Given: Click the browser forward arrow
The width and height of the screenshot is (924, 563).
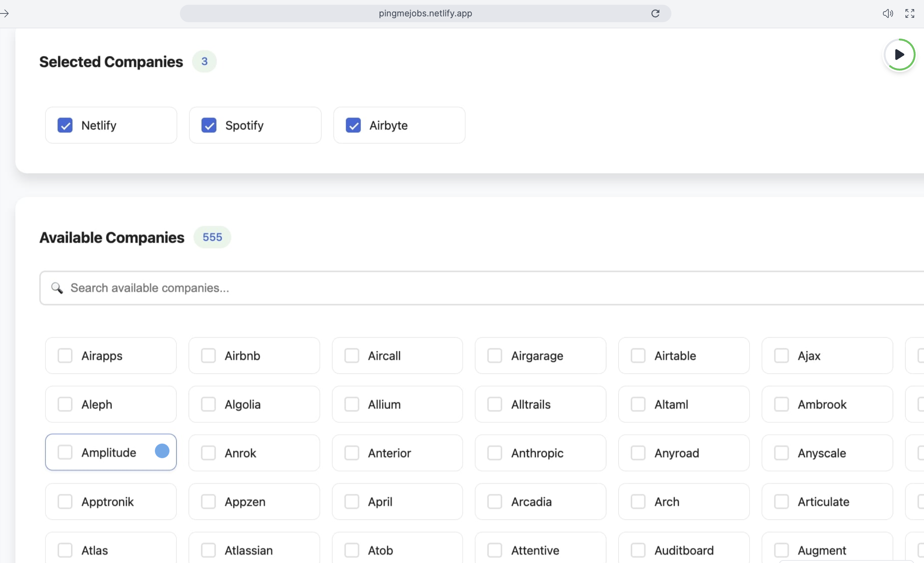Looking at the screenshot, I should (x=4, y=13).
